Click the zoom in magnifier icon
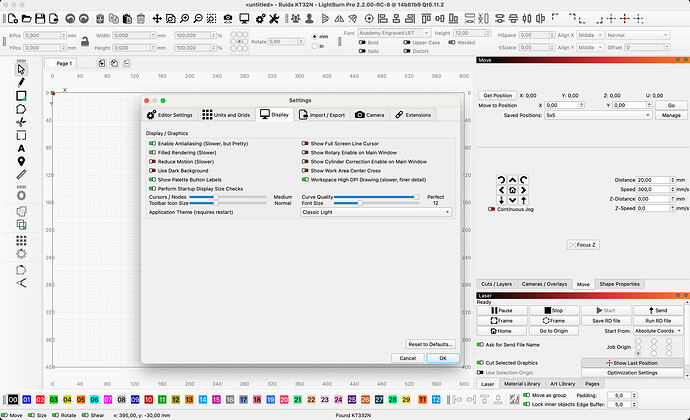This screenshot has height=420, width=690. coord(184,18)
